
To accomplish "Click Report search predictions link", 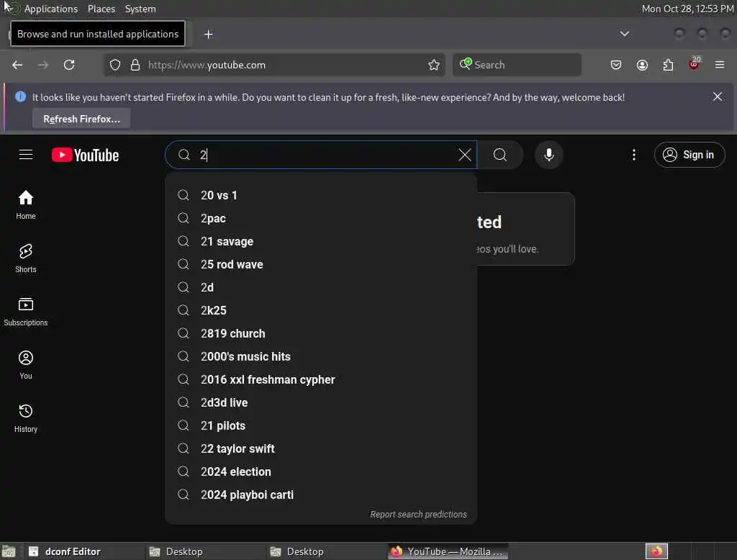I will coord(418,515).
